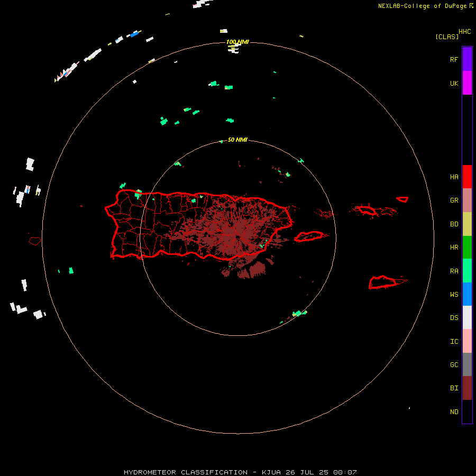The width and height of the screenshot is (476, 476).
Task: Click the magenta UK legend color swatch
Action: [467, 83]
